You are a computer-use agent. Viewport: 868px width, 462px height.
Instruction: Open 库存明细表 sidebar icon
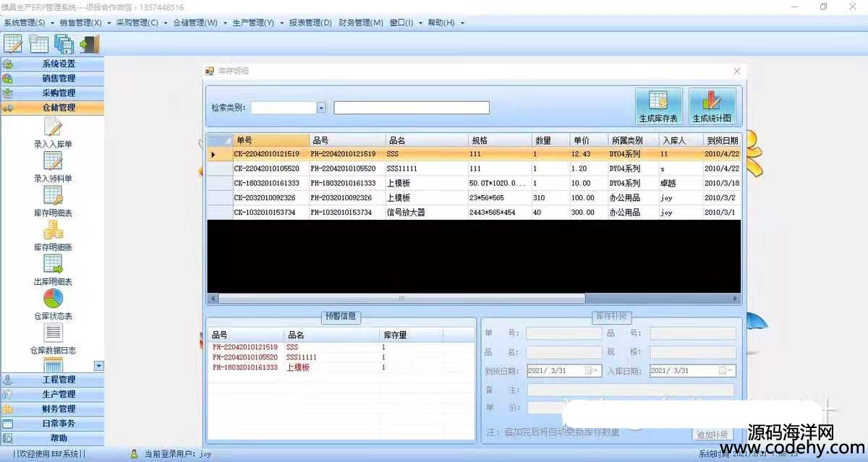(53, 195)
